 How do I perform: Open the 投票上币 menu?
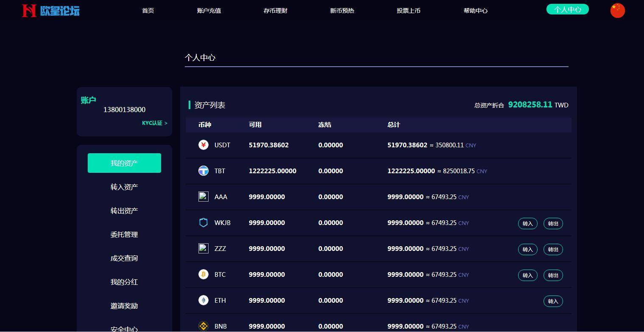click(x=409, y=11)
